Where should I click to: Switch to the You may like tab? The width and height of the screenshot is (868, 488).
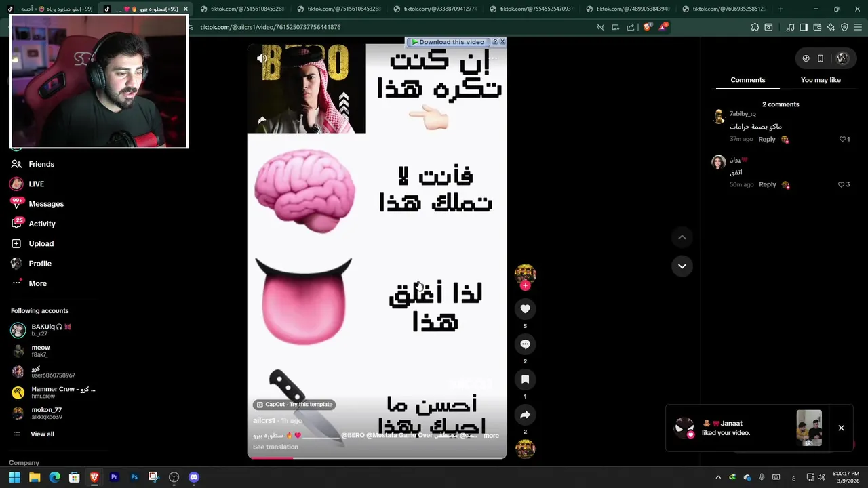coord(821,80)
